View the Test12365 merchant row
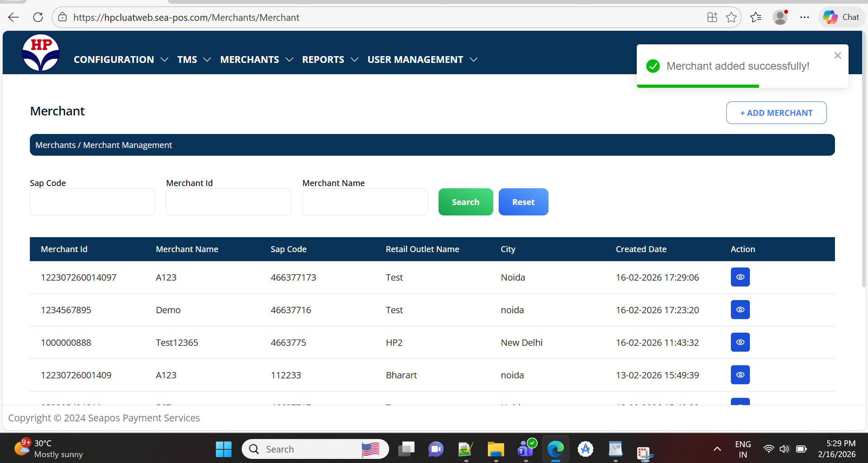Viewport: 868px width, 463px height. [740, 342]
